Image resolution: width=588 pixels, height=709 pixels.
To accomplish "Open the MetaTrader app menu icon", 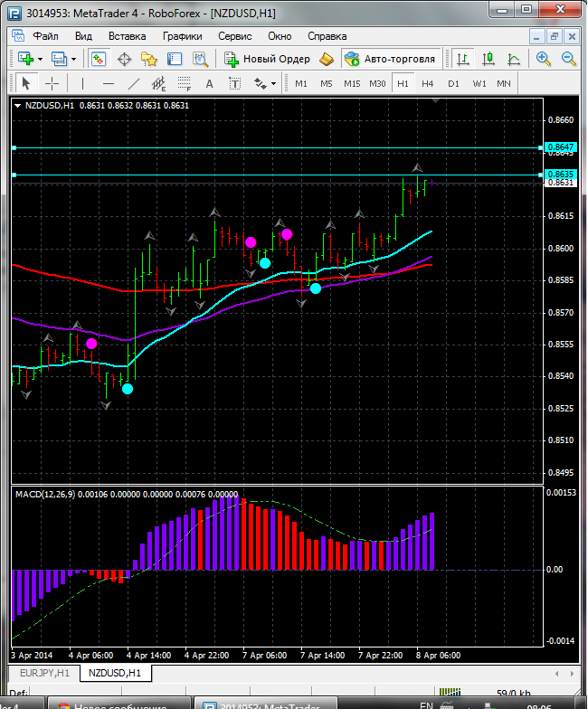I will [14, 13].
